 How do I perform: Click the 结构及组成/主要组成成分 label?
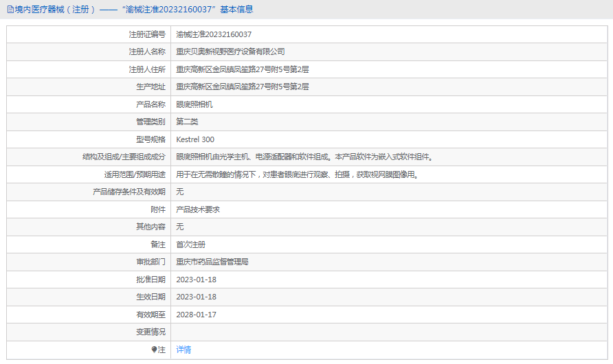pyautogui.click(x=124, y=157)
